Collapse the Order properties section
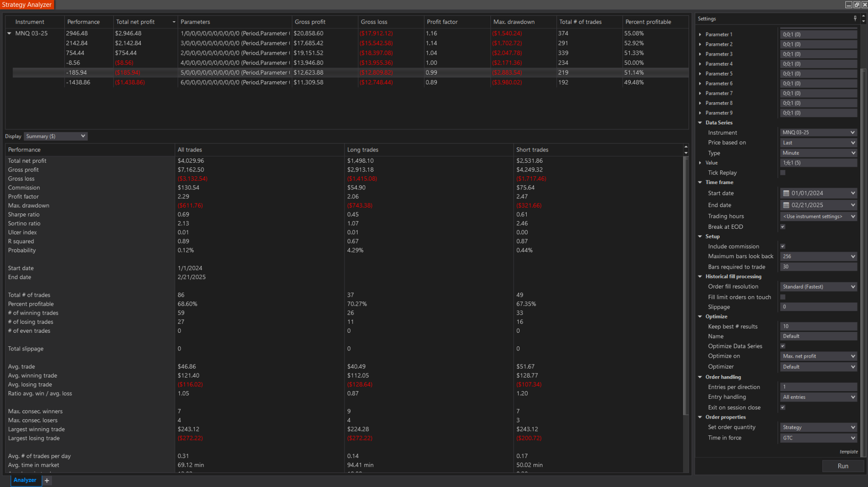This screenshot has height=487, width=868. point(700,417)
